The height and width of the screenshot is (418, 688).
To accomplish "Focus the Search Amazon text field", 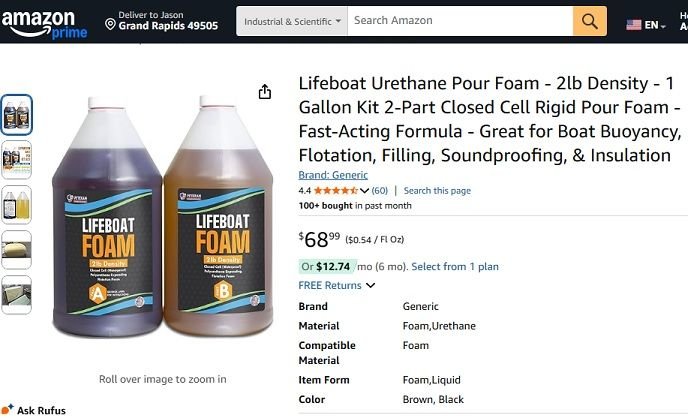I will click(460, 21).
